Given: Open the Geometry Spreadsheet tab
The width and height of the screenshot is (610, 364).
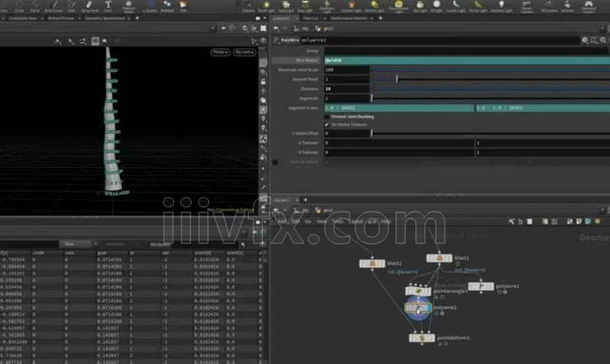Looking at the screenshot, I should pyautogui.click(x=105, y=18).
